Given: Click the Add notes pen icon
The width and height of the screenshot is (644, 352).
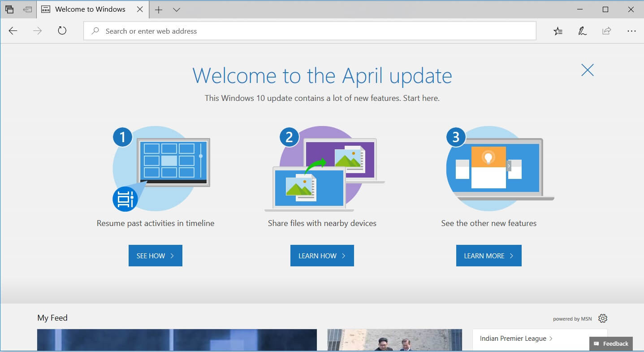Looking at the screenshot, I should point(582,31).
